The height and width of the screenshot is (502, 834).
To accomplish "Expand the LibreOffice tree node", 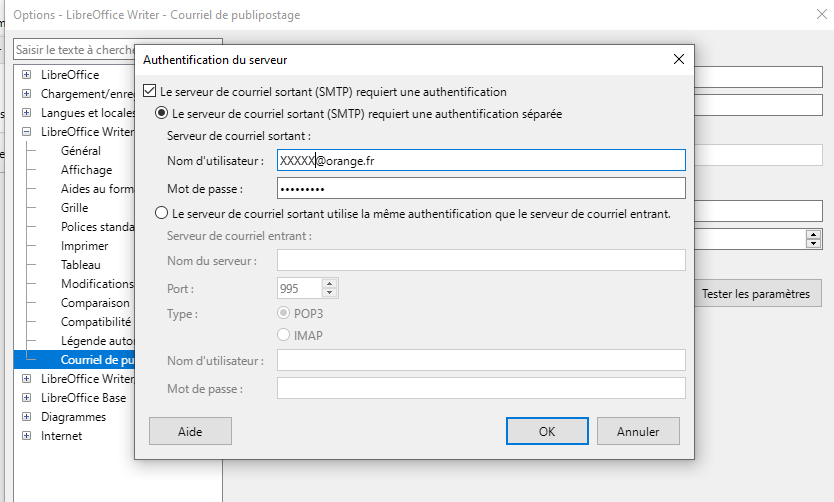I will coord(27,74).
